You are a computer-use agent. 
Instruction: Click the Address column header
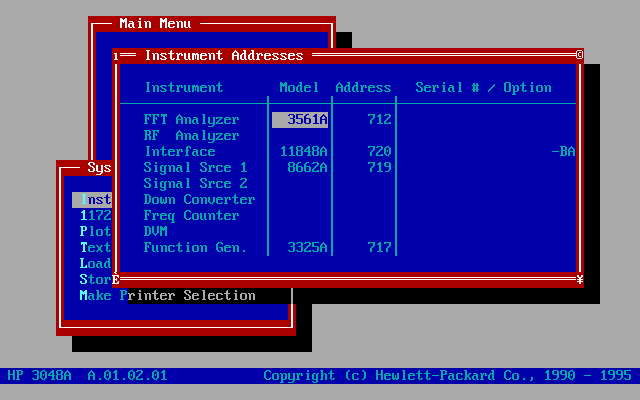[363, 87]
